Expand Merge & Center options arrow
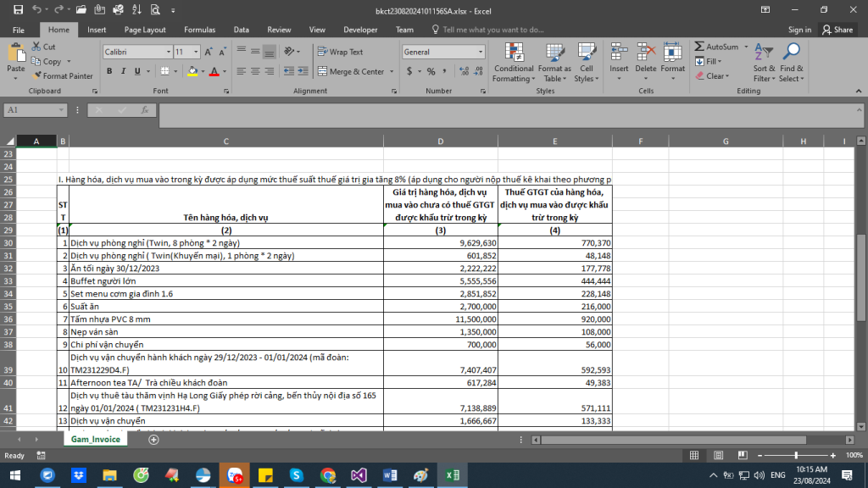Screen dimensions: 868x488 (392, 71)
